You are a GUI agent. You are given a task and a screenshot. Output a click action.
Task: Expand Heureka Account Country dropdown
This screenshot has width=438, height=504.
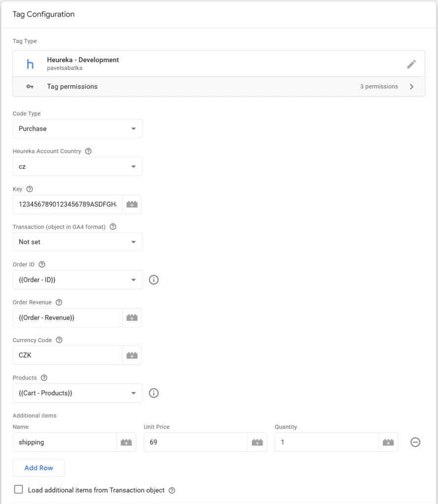[77, 167]
